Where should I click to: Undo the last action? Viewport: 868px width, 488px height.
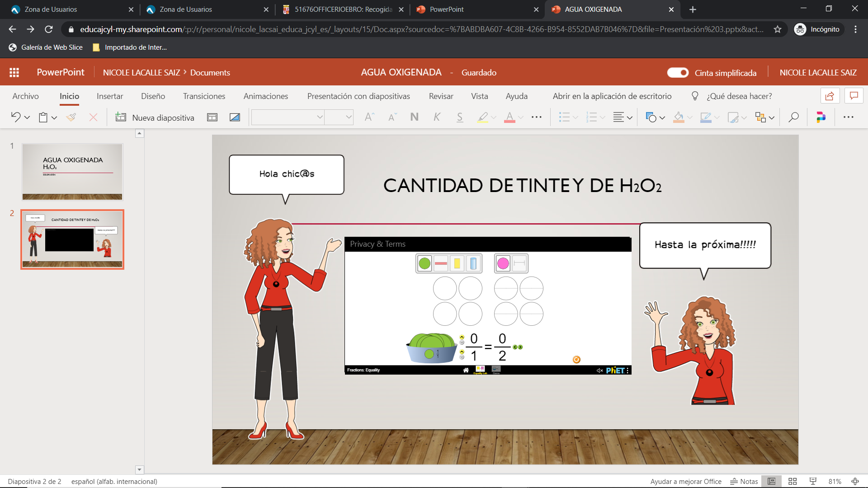15,117
